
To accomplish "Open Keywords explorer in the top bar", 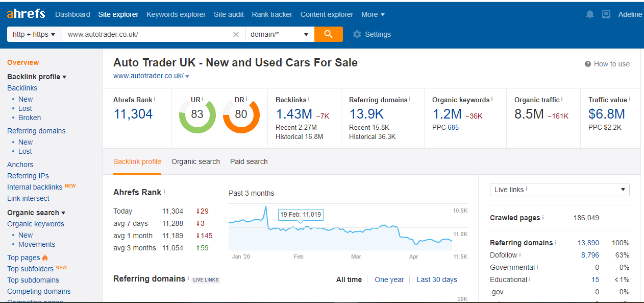I will click(x=176, y=14).
